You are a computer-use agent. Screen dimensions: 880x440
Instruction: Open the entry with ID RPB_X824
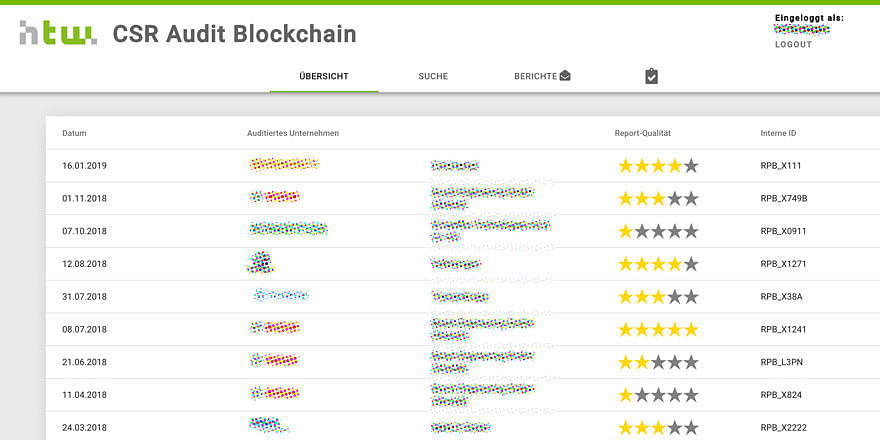click(x=780, y=395)
